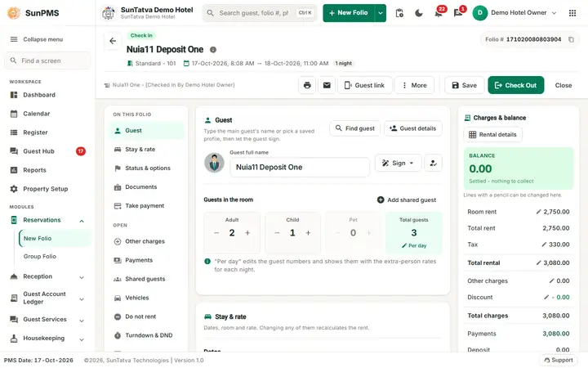The width and height of the screenshot is (588, 368).
Task: Open Register in the sidebar
Action: click(47, 132)
